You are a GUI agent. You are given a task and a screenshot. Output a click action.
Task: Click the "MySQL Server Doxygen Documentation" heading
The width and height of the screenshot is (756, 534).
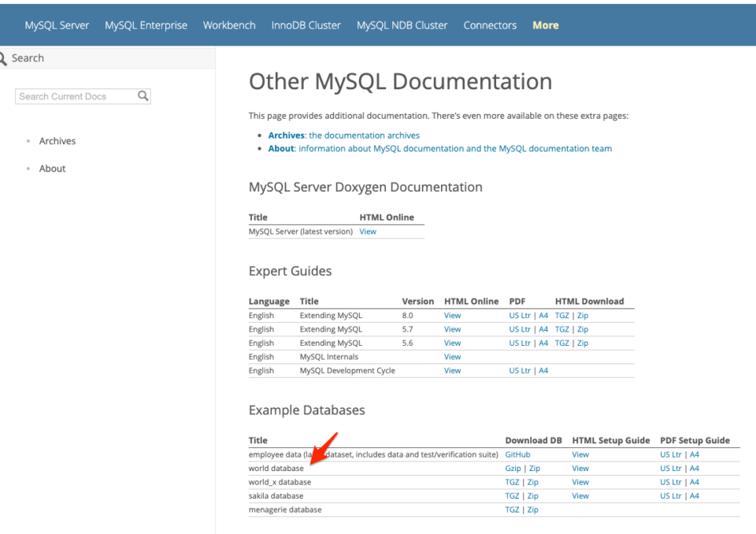click(365, 187)
